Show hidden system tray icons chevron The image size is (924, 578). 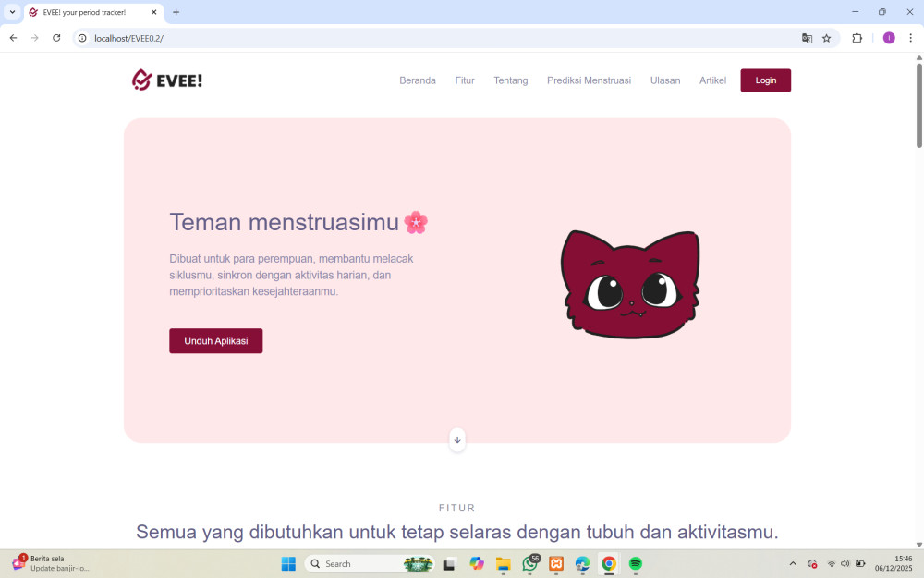[x=792, y=563]
